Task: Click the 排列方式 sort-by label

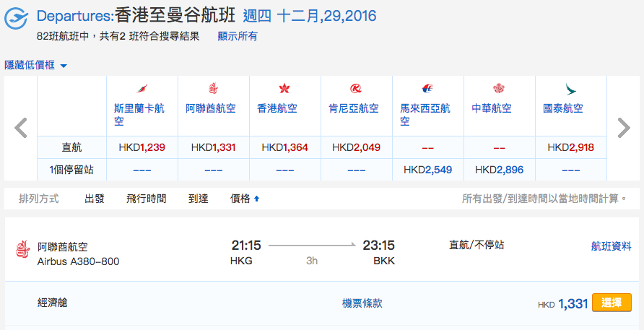Action: point(38,199)
